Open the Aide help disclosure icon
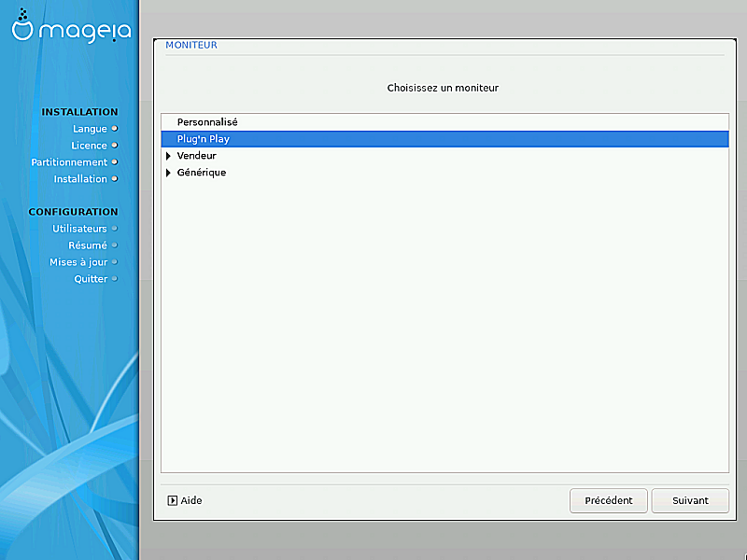This screenshot has width=747, height=560. coord(173,500)
